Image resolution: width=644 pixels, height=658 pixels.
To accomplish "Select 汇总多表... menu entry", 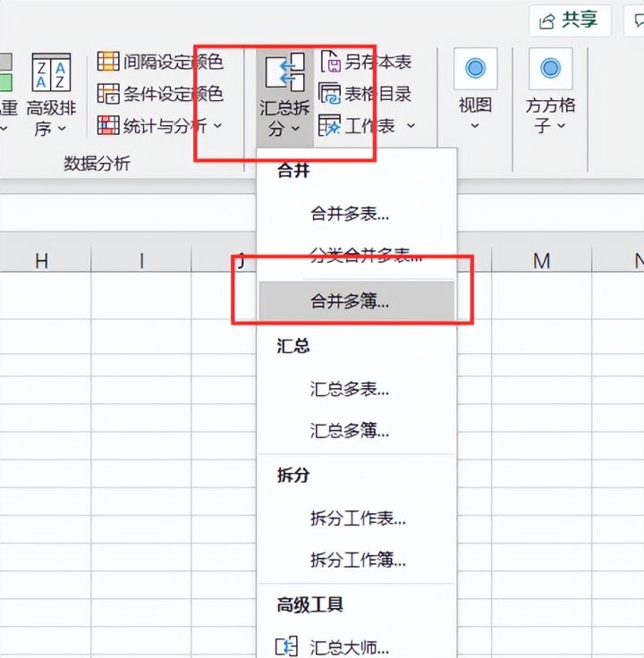I will [x=356, y=389].
